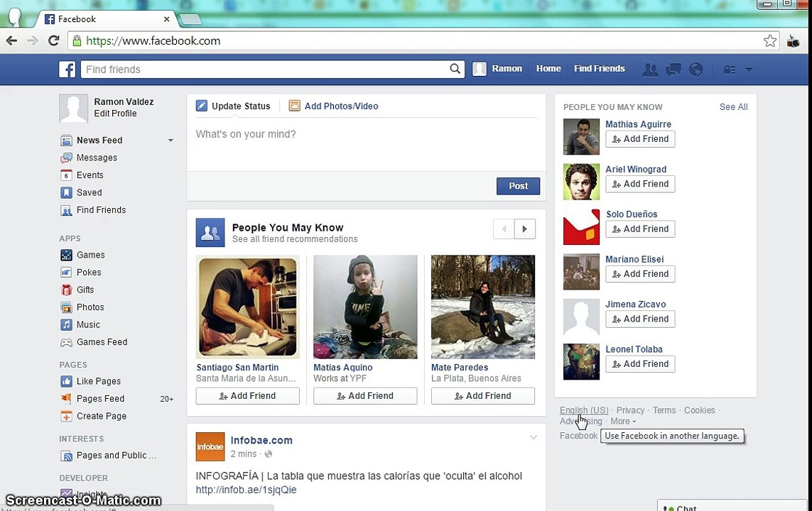Click the browser back arrow
Viewport: 812px width, 511px height.
11,40
